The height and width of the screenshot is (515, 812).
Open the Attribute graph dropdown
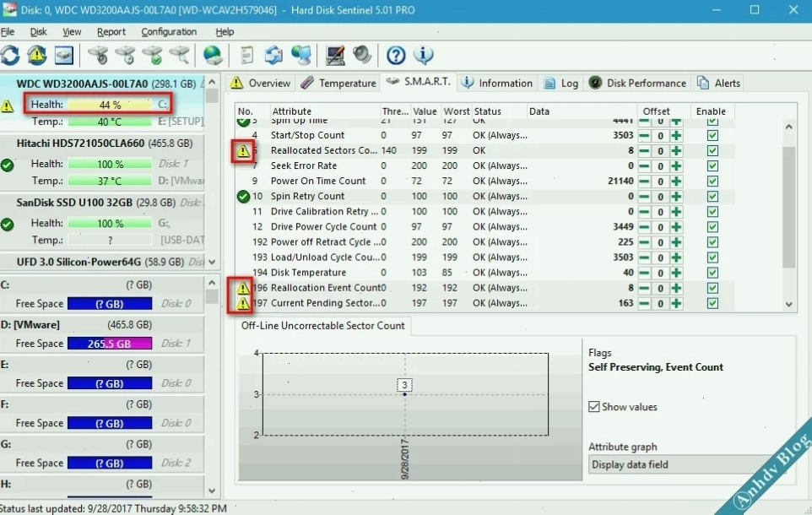[687, 464]
